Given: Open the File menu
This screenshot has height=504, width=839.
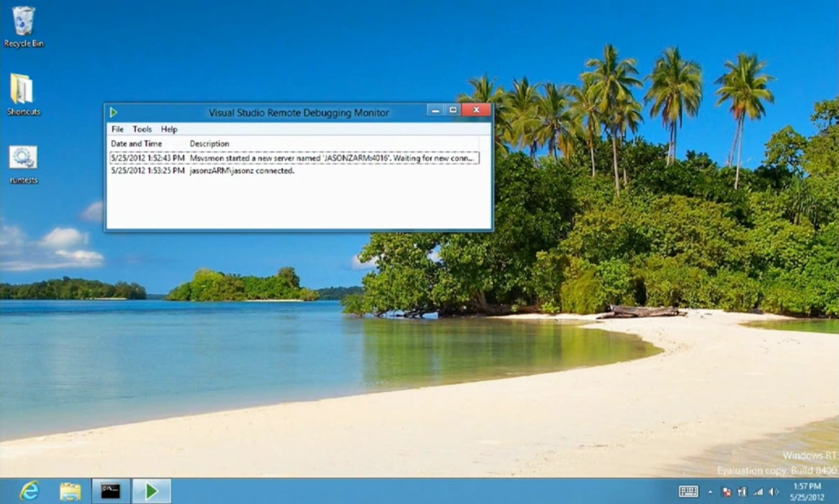Looking at the screenshot, I should [117, 129].
